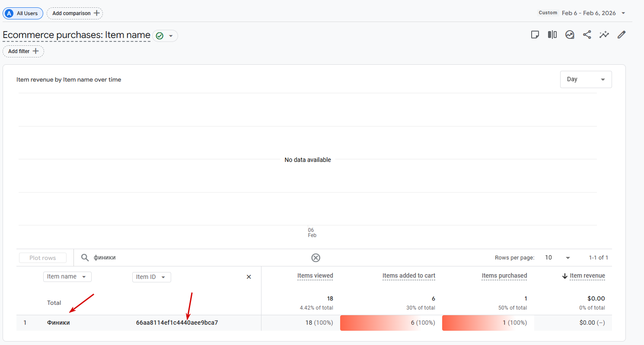
Task: Open the report status dropdown arrow
Action: [x=171, y=36]
